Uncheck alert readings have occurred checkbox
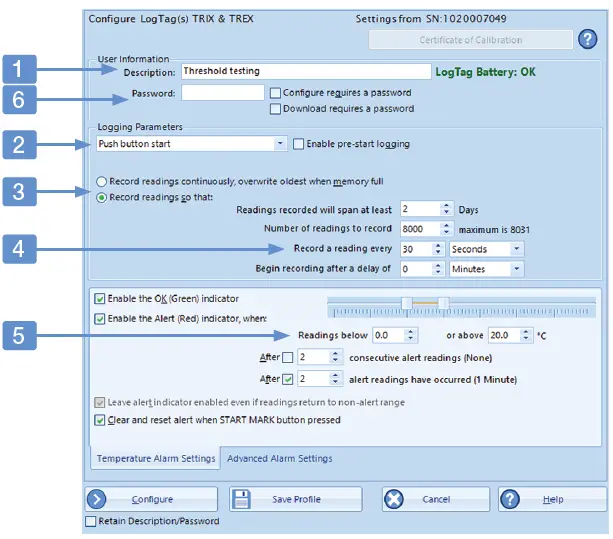 point(288,379)
